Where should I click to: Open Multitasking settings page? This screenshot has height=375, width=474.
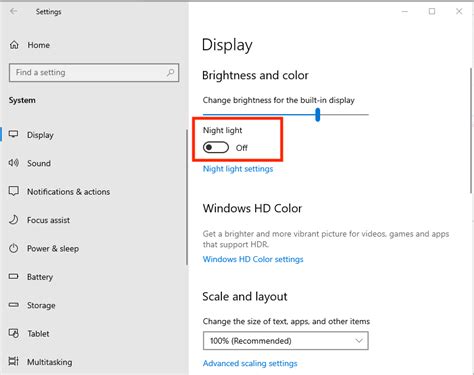pyautogui.click(x=50, y=362)
